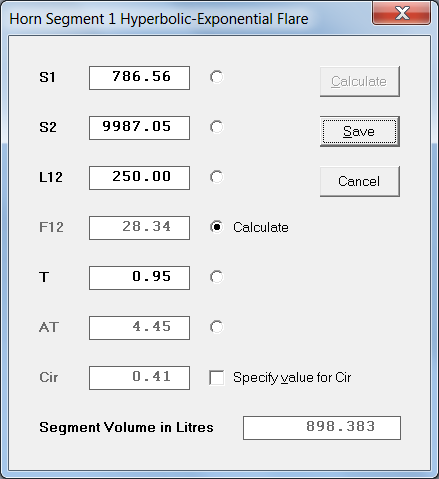The image size is (439, 479).
Task: Click the F12 field showing 28.34
Action: [x=139, y=228]
